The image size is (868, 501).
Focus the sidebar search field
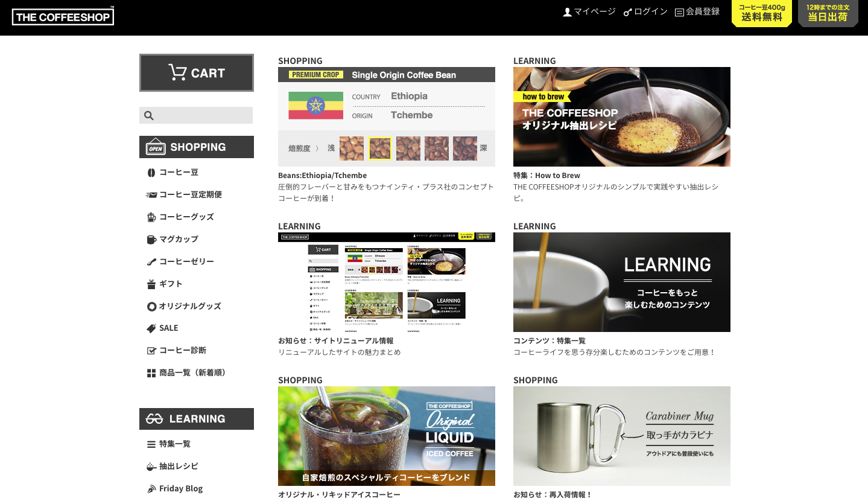[196, 115]
